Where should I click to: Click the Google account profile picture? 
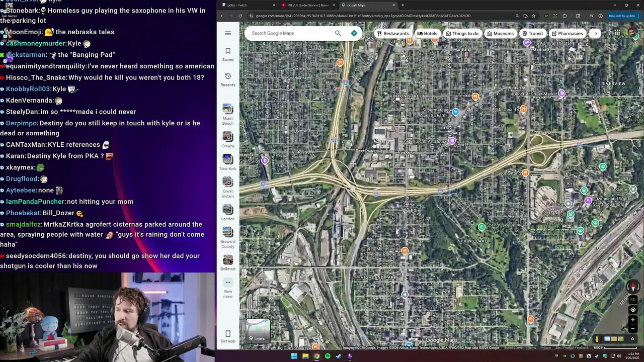[632, 33]
